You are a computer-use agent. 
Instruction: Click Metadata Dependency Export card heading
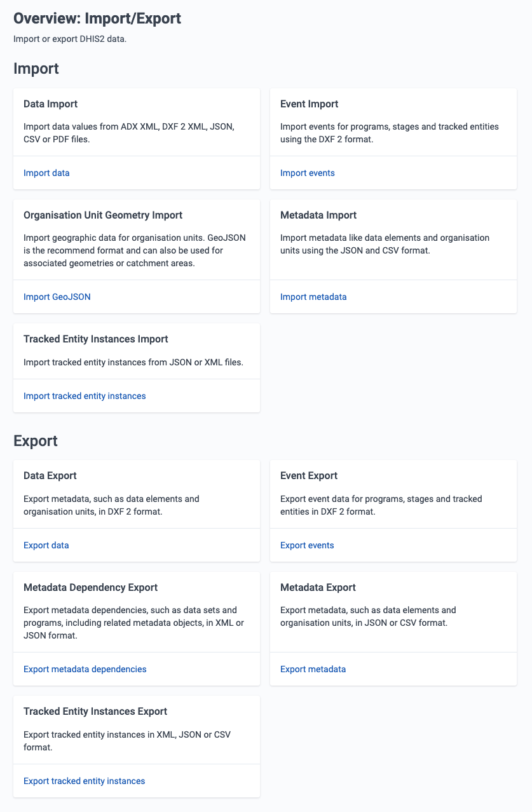pos(90,587)
